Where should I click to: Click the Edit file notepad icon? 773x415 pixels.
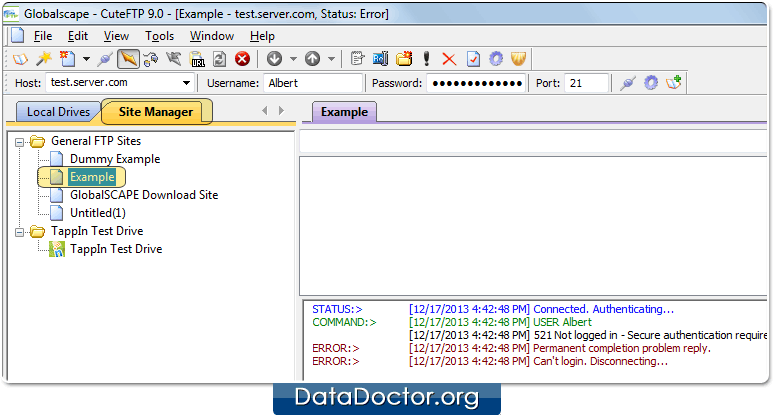357,59
